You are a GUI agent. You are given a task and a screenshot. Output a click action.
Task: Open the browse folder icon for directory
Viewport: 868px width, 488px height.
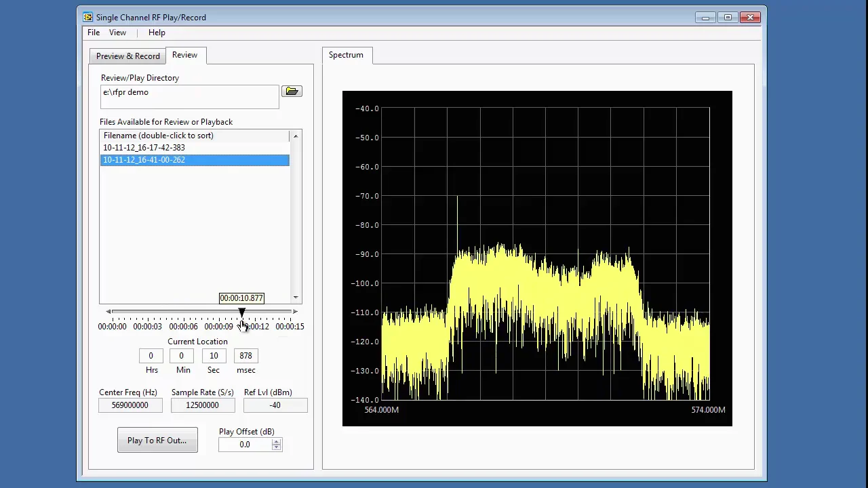pyautogui.click(x=292, y=91)
